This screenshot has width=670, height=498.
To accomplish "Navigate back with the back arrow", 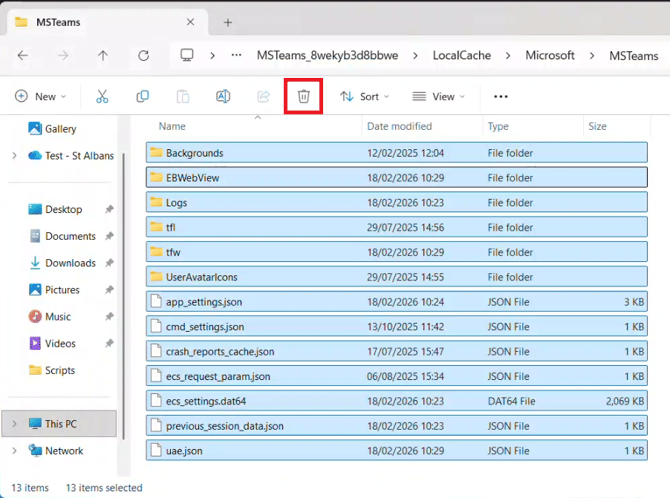I will (23, 56).
